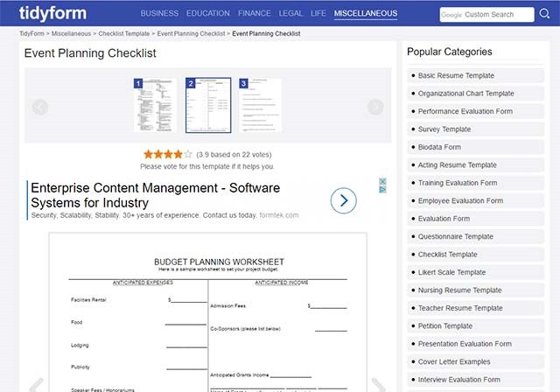Select page 2 thumbnail
The image size is (560, 392).
(x=208, y=105)
